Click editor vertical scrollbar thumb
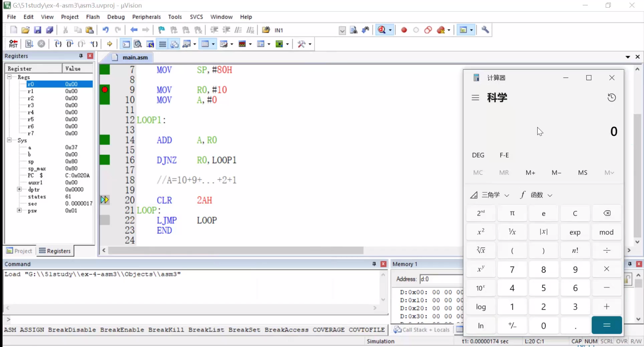The image size is (644, 347). point(637,175)
